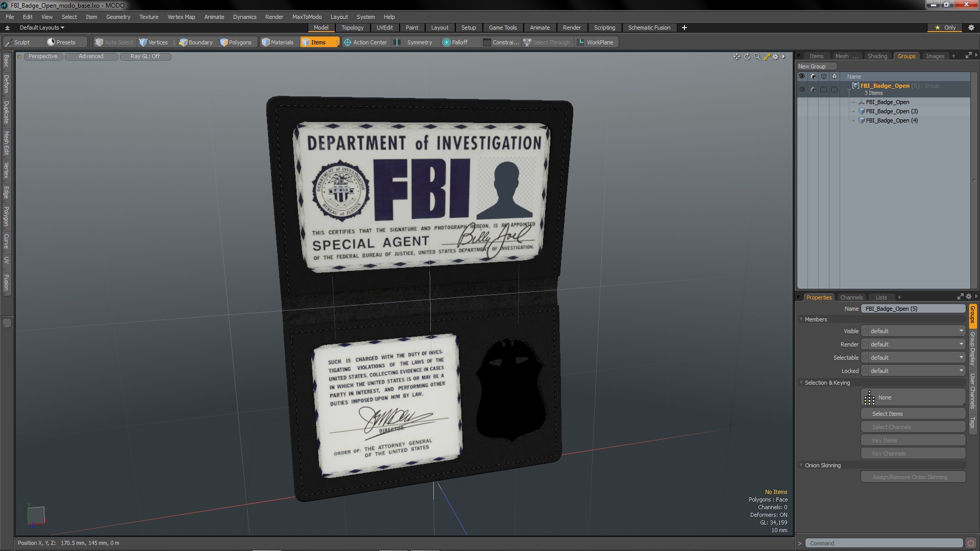The width and height of the screenshot is (980, 551).
Task: Add a new layout tab with plus
Action: 684,28
